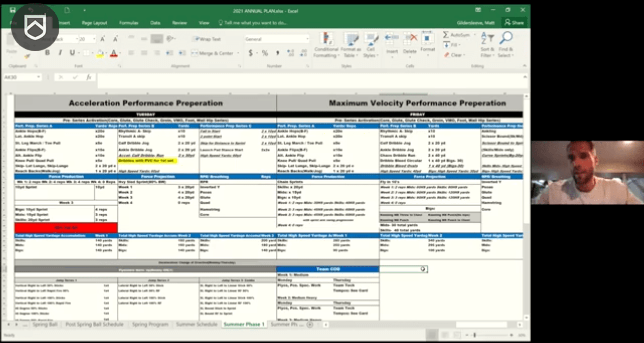Add new sheet with plus icon
Image resolution: width=644 pixels, height=343 pixels.
click(x=310, y=324)
